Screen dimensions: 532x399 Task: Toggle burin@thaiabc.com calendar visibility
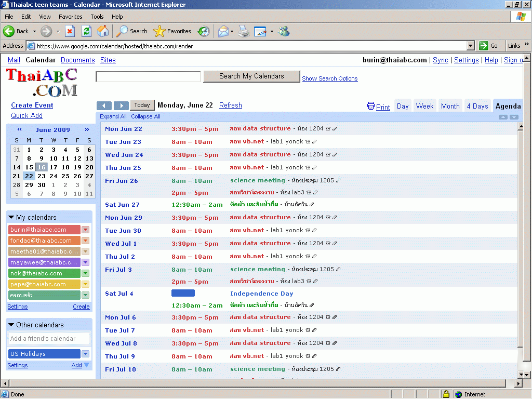(x=44, y=230)
